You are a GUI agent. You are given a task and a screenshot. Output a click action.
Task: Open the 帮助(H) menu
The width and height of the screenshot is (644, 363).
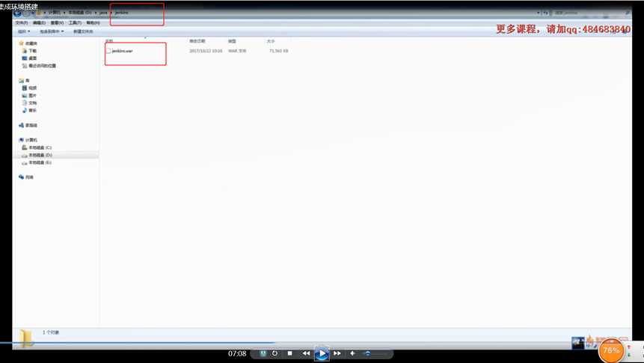pyautogui.click(x=93, y=22)
